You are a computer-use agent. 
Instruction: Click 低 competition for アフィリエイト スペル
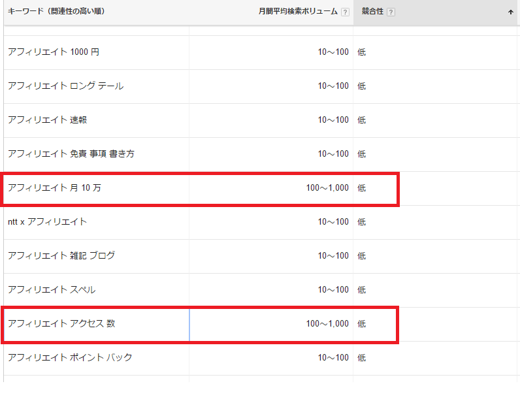(361, 290)
